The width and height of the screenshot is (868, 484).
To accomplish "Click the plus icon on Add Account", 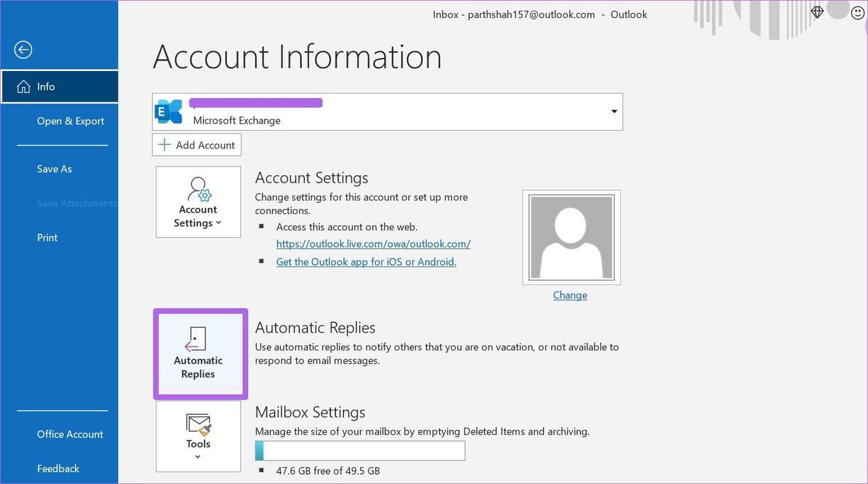I will pos(164,145).
